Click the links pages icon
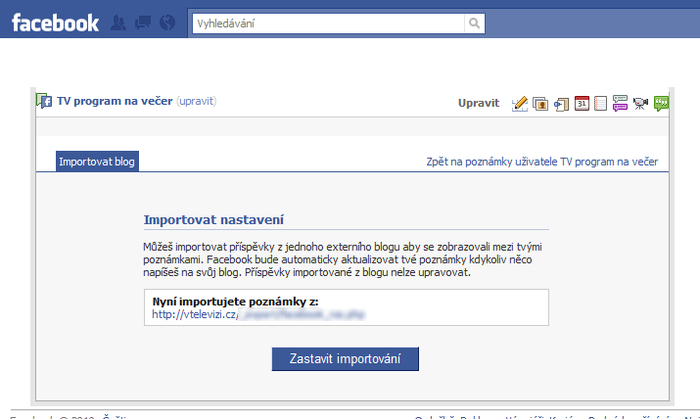This screenshot has width=700, height=419. (x=561, y=104)
